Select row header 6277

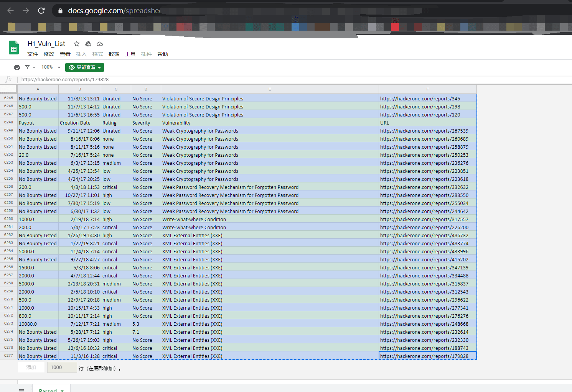tap(8, 356)
